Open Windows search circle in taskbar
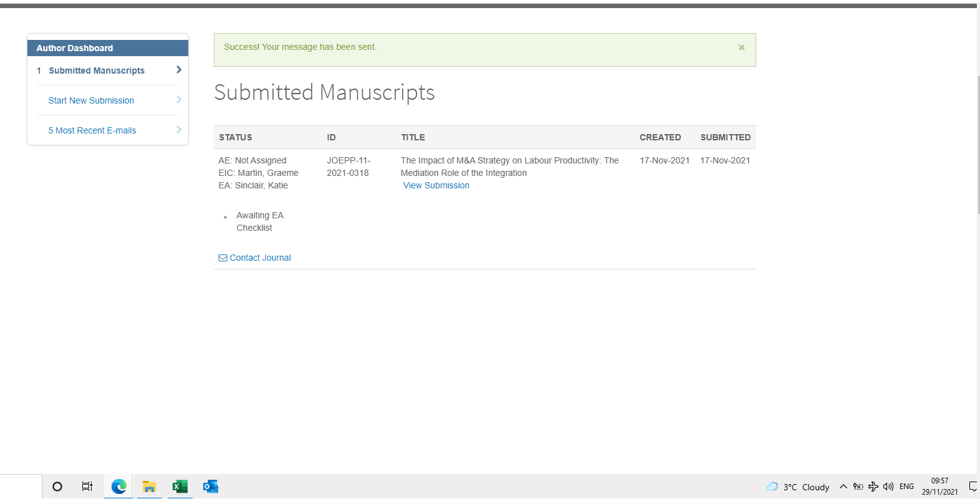This screenshot has height=499, width=980. 57,487
